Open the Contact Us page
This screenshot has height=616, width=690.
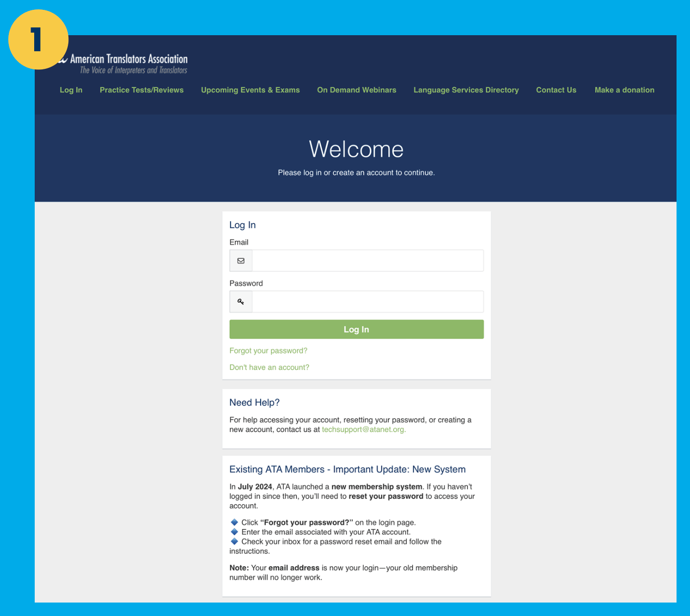(556, 90)
